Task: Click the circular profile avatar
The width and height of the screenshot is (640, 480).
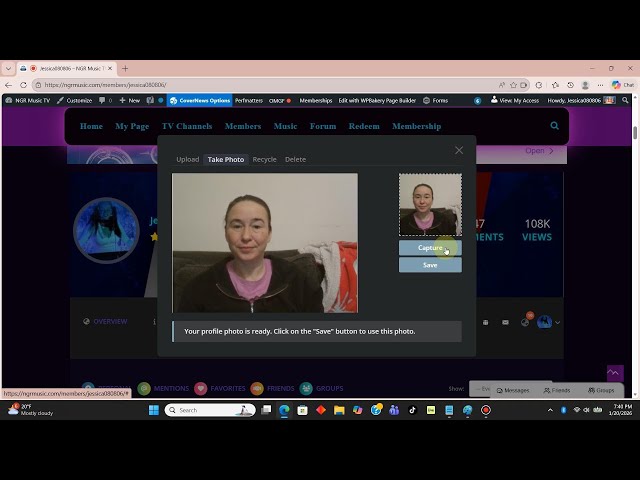Action: [x=106, y=230]
